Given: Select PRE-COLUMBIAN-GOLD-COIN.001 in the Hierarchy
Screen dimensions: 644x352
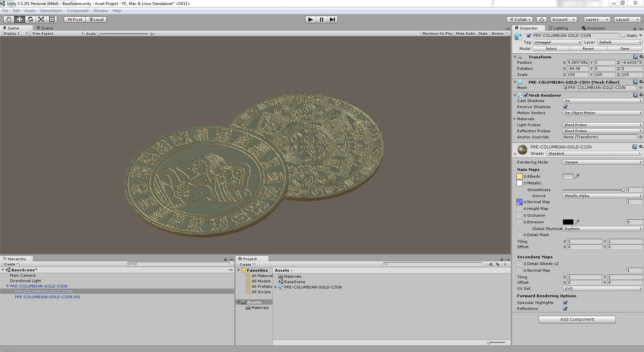Looking at the screenshot, I should pyautogui.click(x=47, y=297).
